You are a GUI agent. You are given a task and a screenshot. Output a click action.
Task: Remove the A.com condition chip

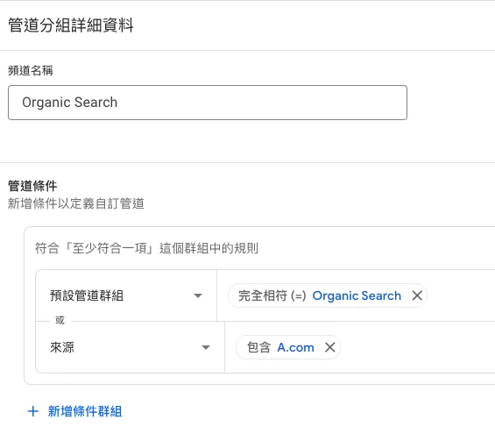[x=330, y=347]
